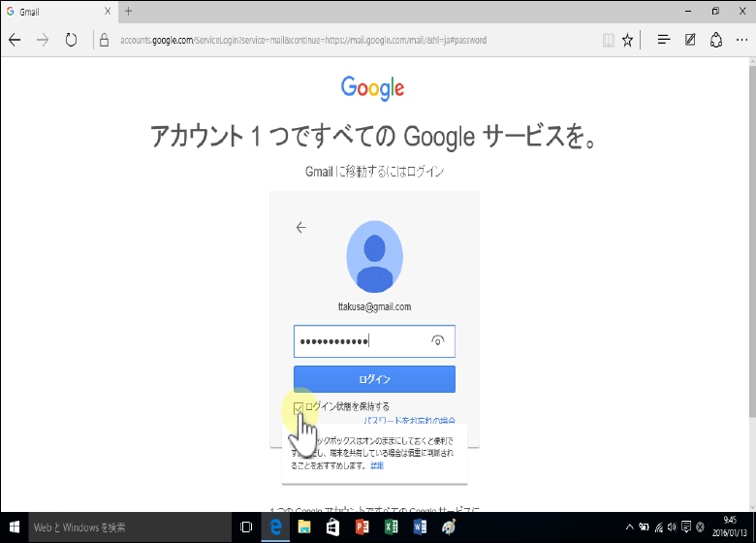
Task: Click the volume speaker tray icon
Action: (672, 527)
